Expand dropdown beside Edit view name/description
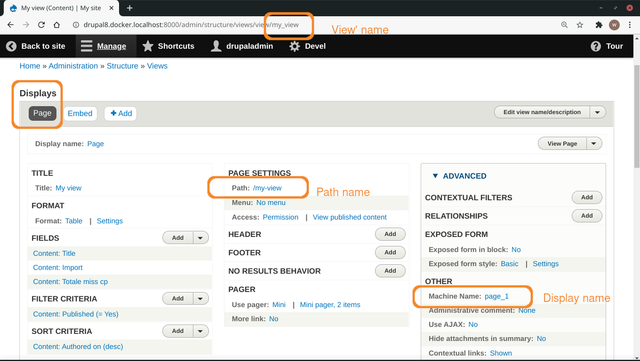This screenshot has width=640, height=361. (598, 112)
